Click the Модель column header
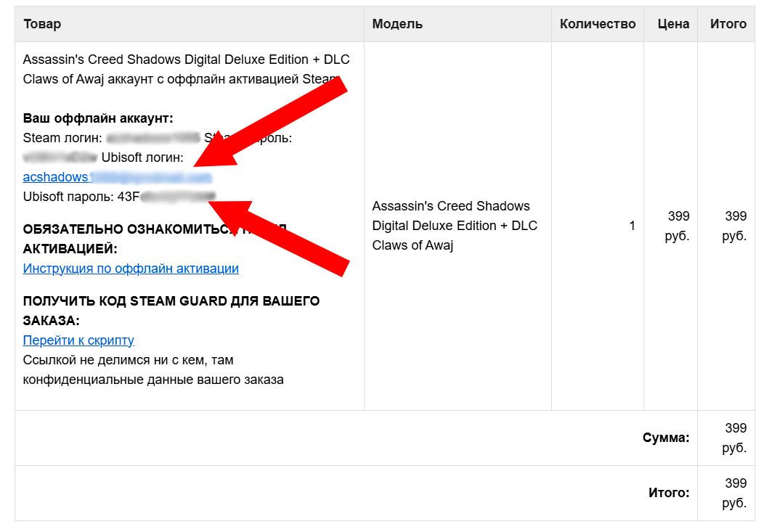The height and width of the screenshot is (532, 764). pyautogui.click(x=397, y=24)
